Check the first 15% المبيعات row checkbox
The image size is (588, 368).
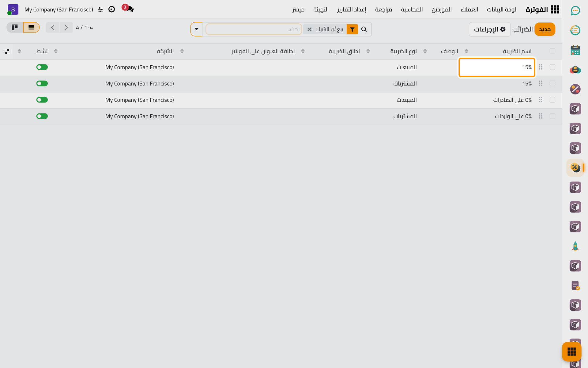point(552,67)
